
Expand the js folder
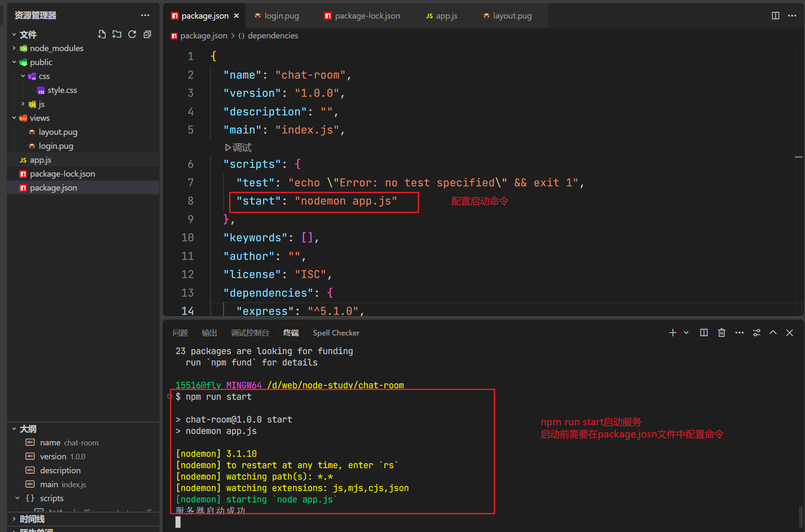pyautogui.click(x=83, y=104)
